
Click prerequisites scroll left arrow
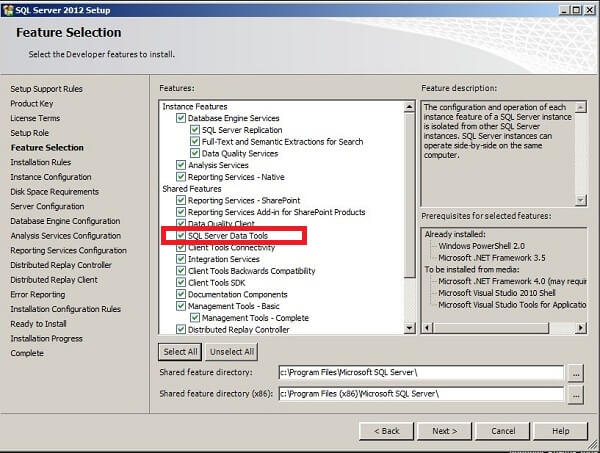click(428, 328)
